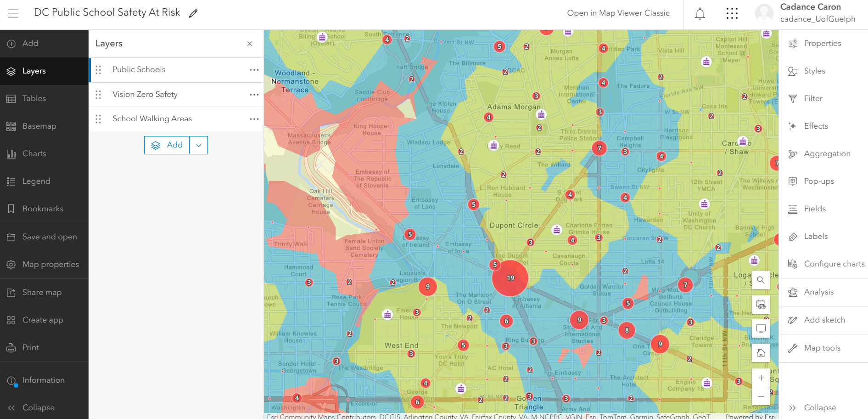
Task: Click the Add button to add a layer
Action: tap(167, 145)
